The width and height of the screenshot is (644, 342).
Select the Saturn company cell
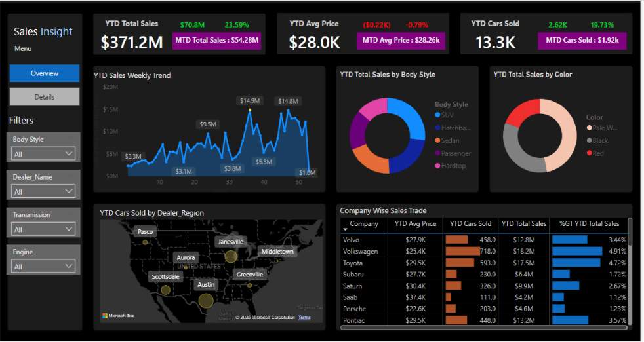coord(353,286)
